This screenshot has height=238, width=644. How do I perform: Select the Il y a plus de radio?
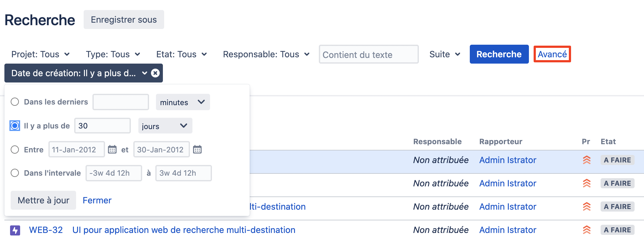point(15,126)
